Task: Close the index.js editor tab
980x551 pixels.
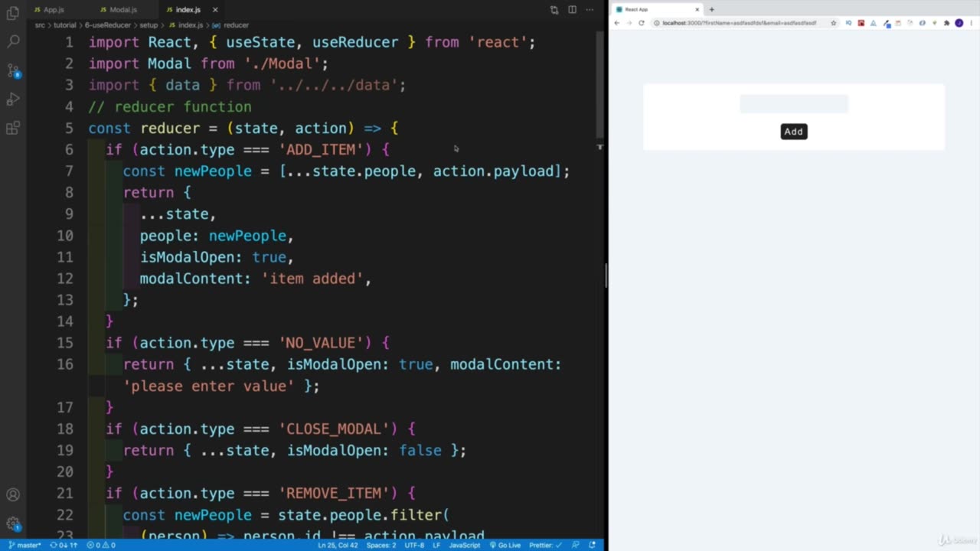Action: point(215,10)
